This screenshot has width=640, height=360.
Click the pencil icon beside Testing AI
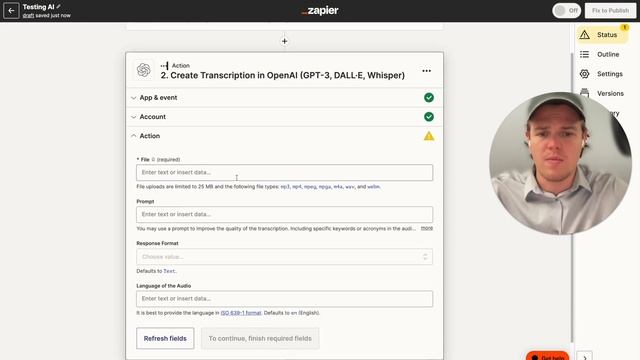(58, 7)
